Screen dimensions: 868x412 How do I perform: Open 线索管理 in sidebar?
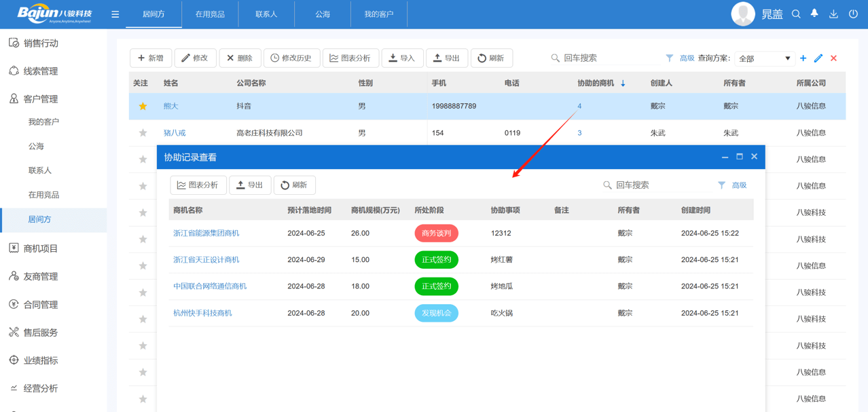41,71
